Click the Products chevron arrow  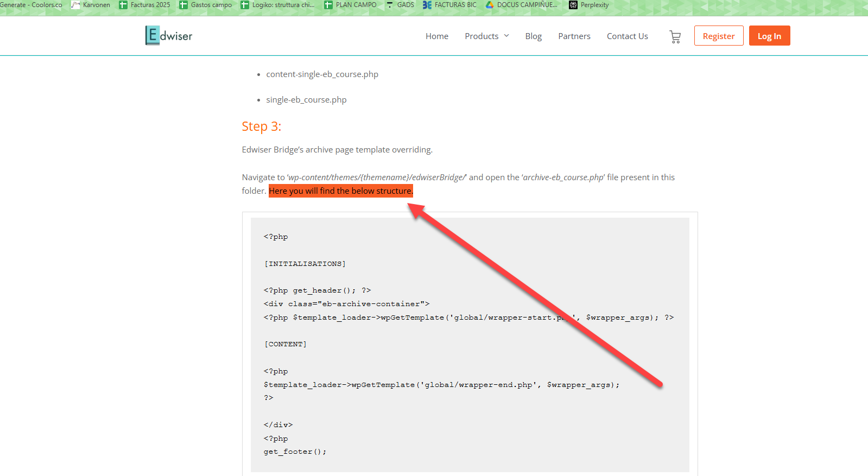point(506,36)
